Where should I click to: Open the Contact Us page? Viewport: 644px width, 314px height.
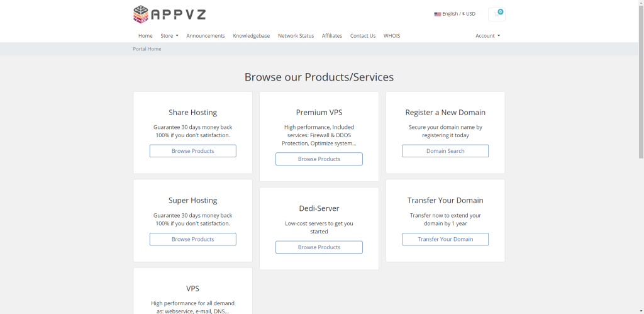(363, 36)
